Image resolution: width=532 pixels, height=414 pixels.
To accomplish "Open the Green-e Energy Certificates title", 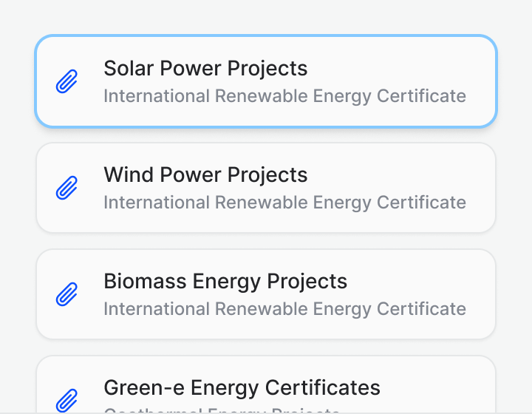I will 242,387.
